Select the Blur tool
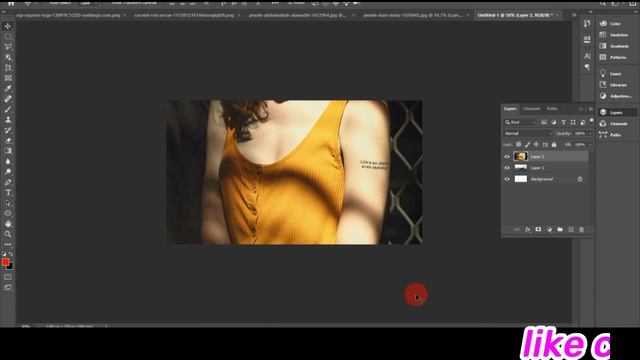640x360 pixels. (x=8, y=161)
